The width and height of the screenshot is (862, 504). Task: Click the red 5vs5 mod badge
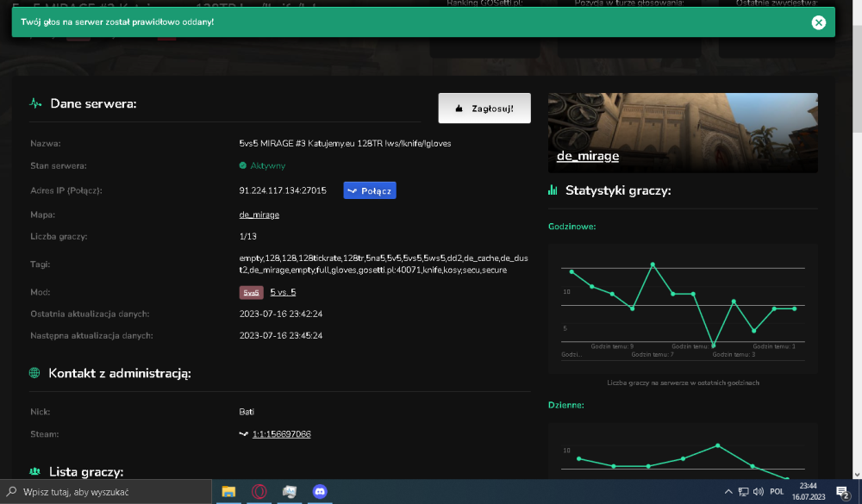pyautogui.click(x=251, y=292)
